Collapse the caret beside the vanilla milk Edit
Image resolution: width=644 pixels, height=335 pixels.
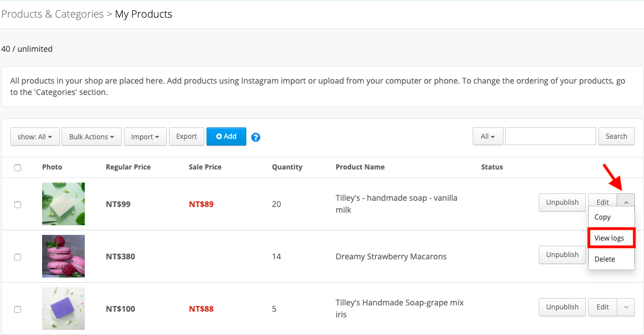coord(626,202)
